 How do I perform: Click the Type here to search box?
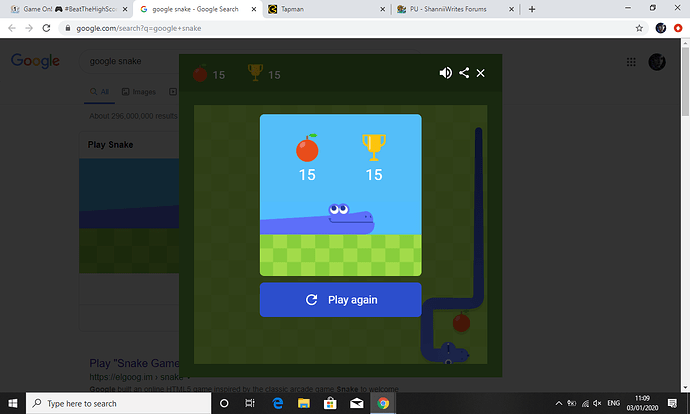click(118, 403)
